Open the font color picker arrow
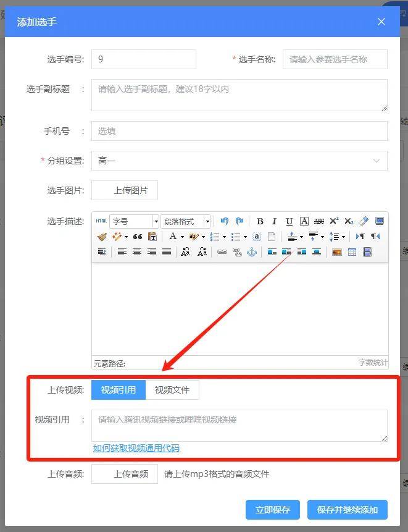Viewport: 408px width, 532px height. click(182, 237)
